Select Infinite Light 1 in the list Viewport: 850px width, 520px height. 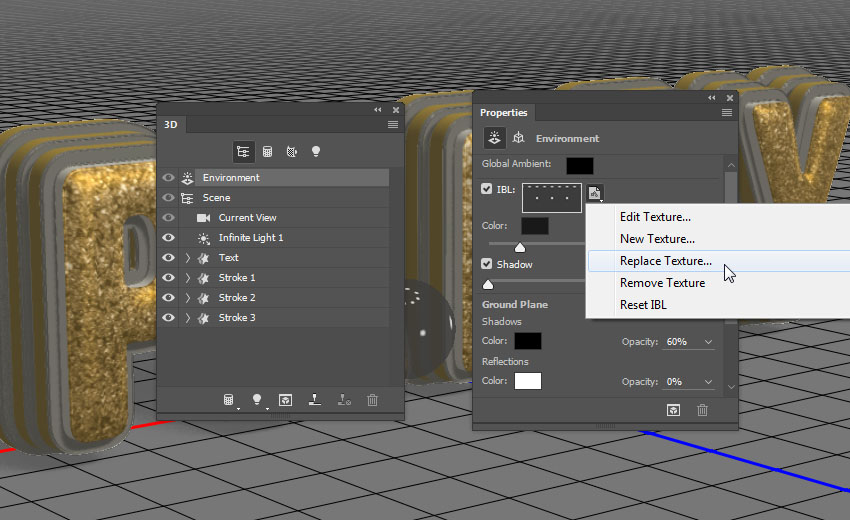click(x=251, y=238)
